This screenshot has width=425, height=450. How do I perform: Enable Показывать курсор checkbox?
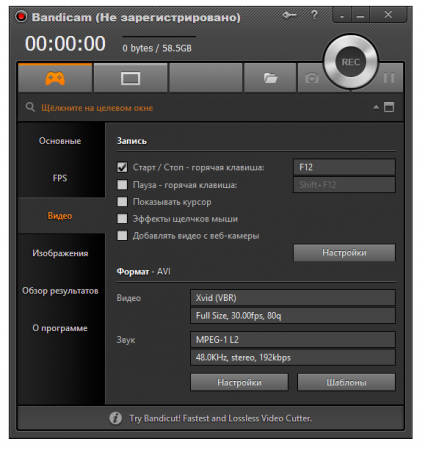pos(122,202)
